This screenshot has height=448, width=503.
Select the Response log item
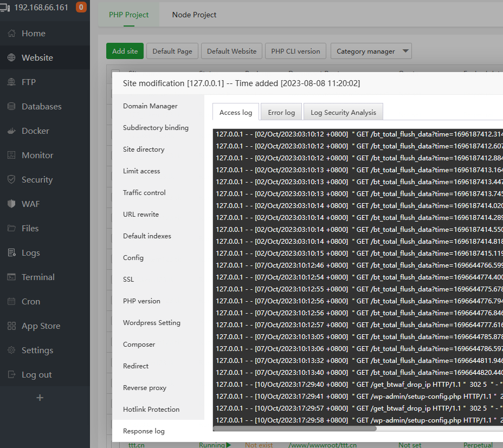point(144,431)
